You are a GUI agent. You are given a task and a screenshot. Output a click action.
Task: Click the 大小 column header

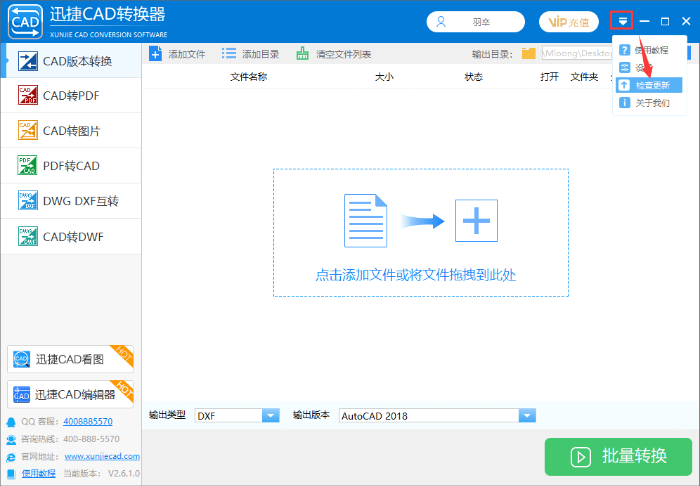tap(384, 77)
